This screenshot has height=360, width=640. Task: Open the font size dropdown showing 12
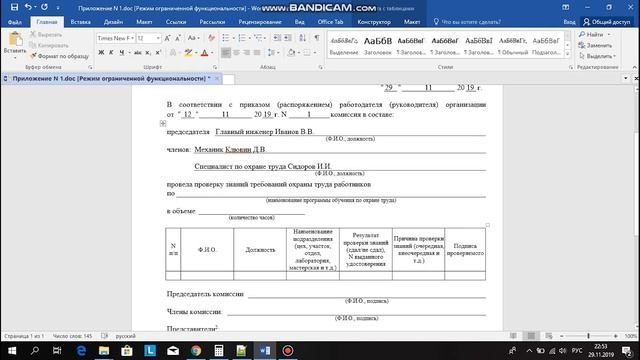[x=158, y=38]
